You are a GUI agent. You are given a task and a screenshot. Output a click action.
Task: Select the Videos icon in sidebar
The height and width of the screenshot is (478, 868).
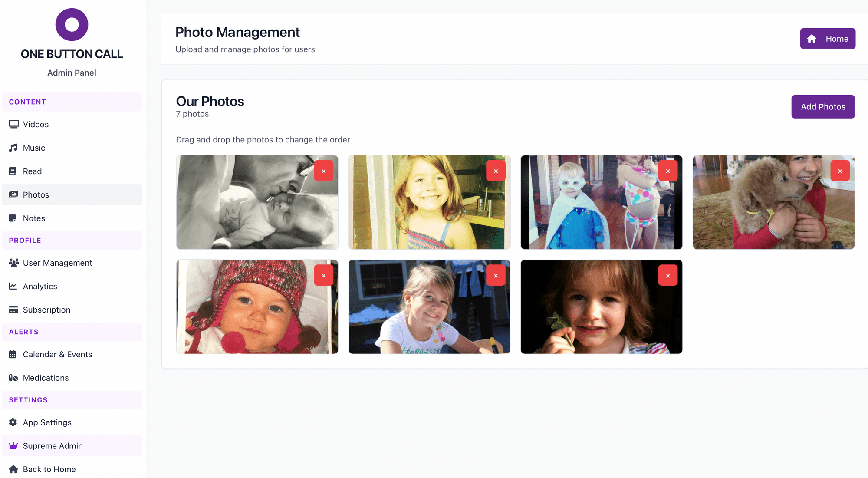tap(13, 124)
